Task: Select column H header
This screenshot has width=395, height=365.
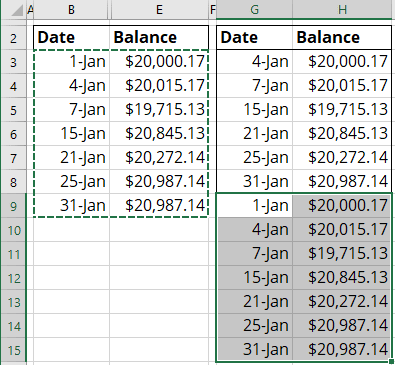Action: pyautogui.click(x=342, y=10)
